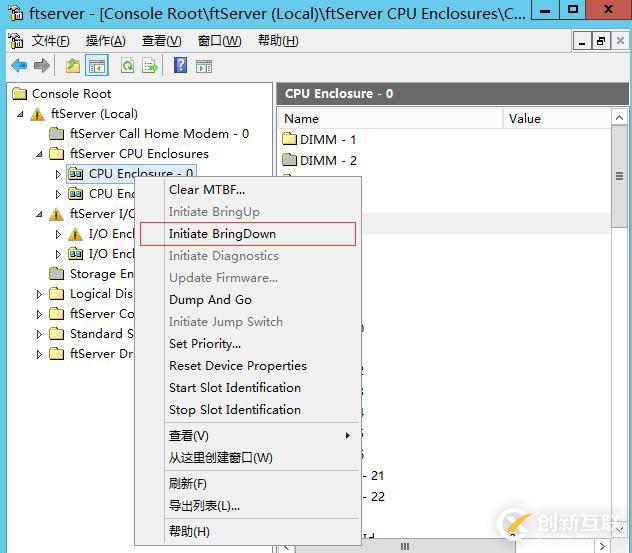Click the ftServer Call Home Modem folder icon
This screenshot has height=553, width=632.
(56, 134)
